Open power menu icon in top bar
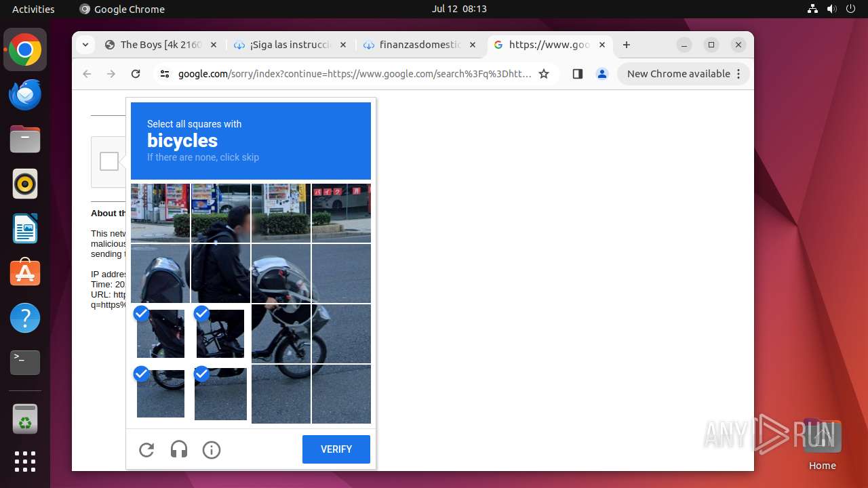Screen dimensions: 868x488 [x=850, y=9]
